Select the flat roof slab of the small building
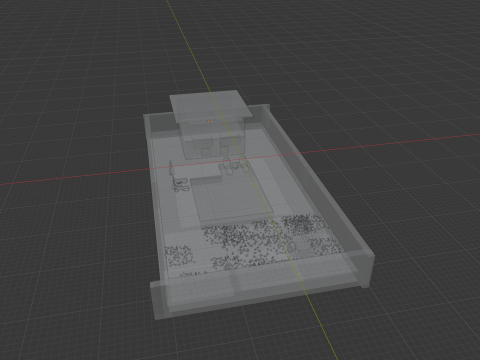 pos(210,106)
